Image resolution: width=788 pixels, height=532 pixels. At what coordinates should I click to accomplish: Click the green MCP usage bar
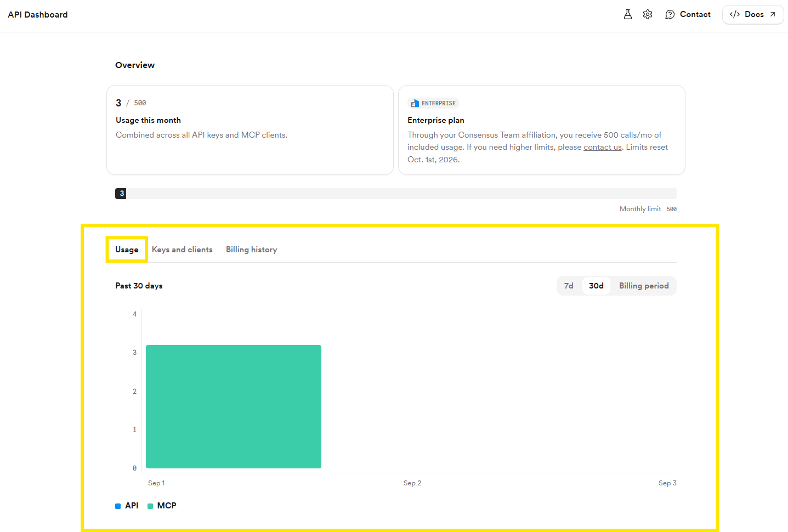tap(234, 406)
